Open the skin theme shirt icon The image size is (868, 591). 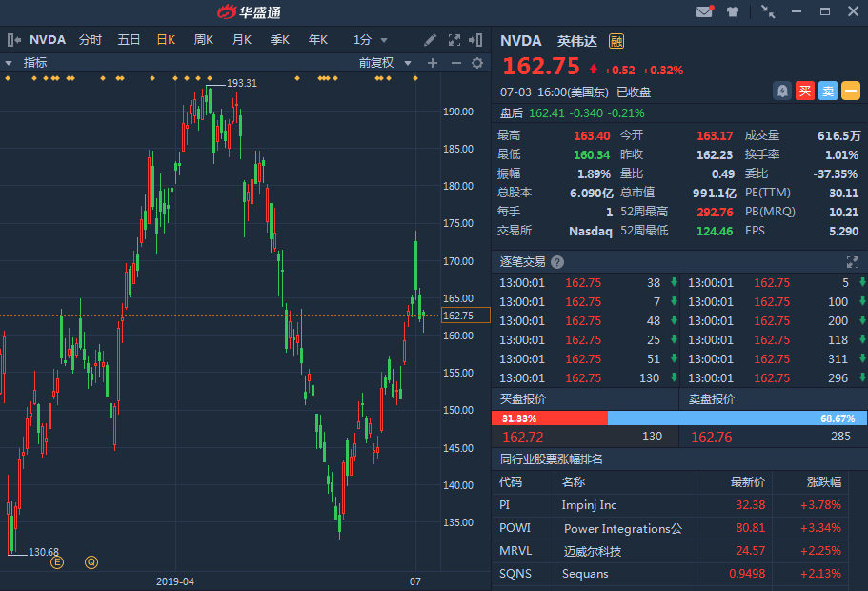click(x=733, y=12)
